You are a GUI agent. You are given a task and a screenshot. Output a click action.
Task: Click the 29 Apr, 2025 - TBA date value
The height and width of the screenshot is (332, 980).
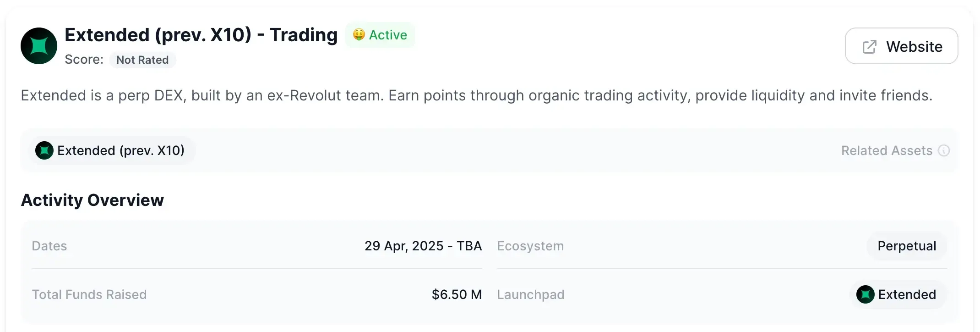pyautogui.click(x=423, y=246)
